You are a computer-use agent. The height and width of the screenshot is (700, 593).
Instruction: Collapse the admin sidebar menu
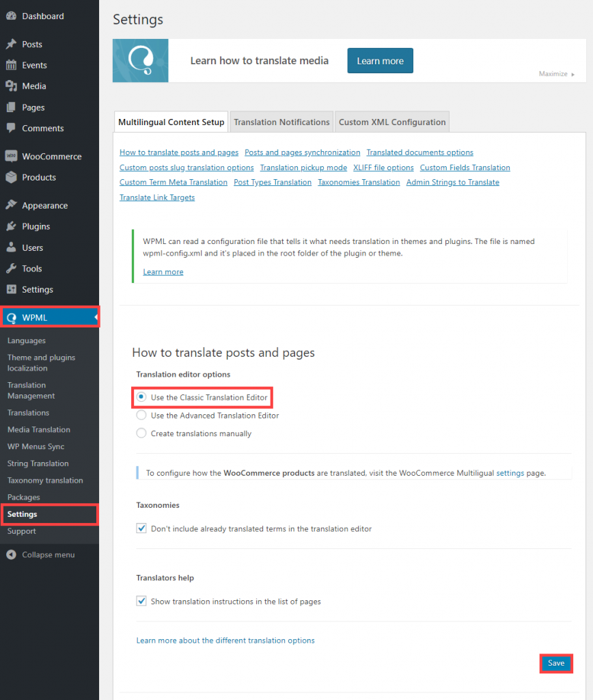tap(49, 554)
